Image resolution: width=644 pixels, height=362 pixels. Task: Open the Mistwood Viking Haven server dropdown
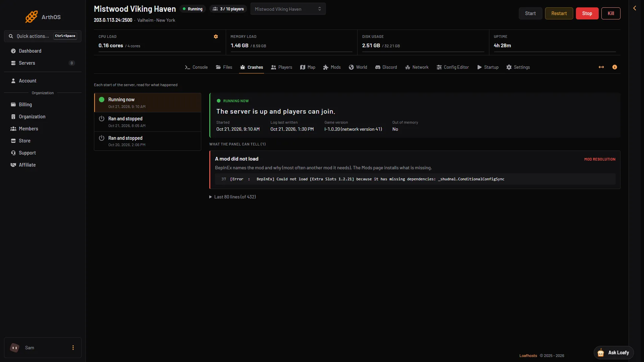[288, 9]
